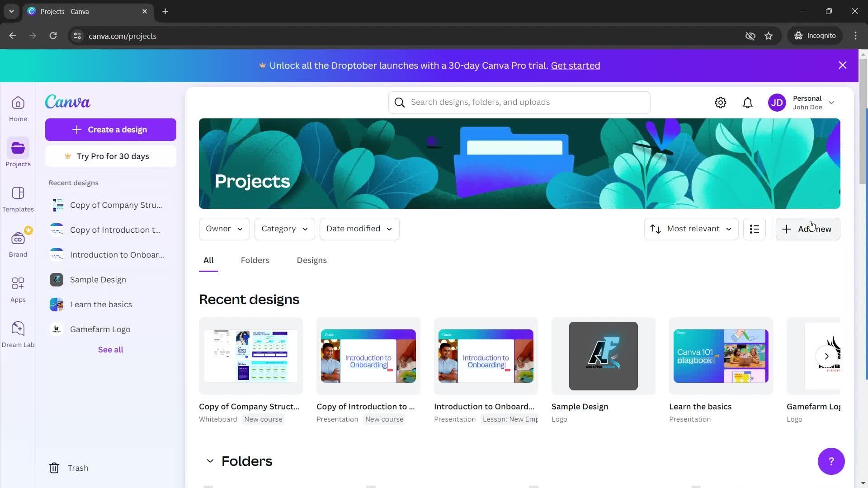Expand the Date modified dropdown
This screenshot has height=488, width=868.
(x=359, y=229)
